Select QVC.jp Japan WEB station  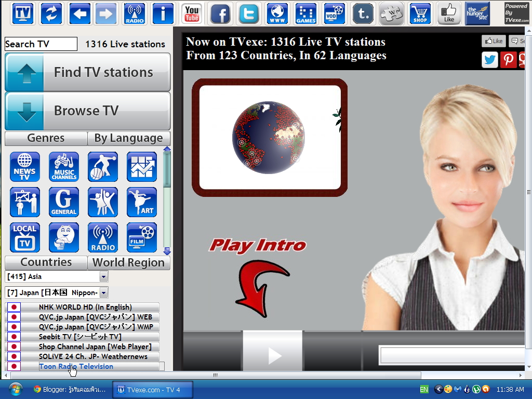tap(83, 317)
